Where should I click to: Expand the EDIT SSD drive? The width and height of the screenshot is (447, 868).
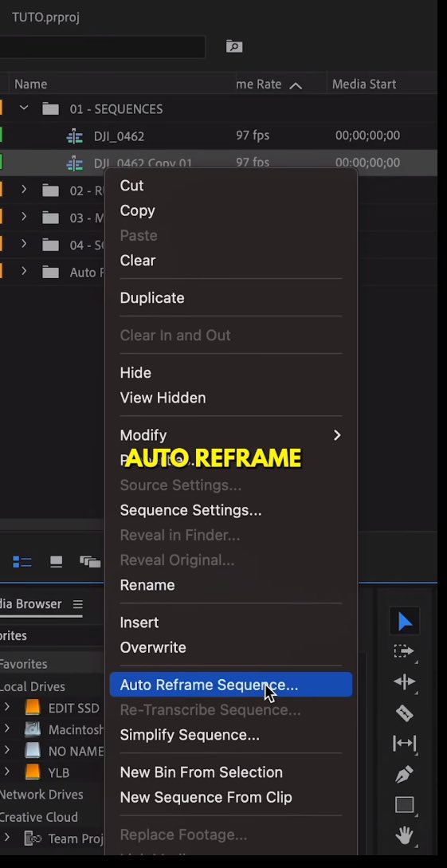(x=6, y=707)
